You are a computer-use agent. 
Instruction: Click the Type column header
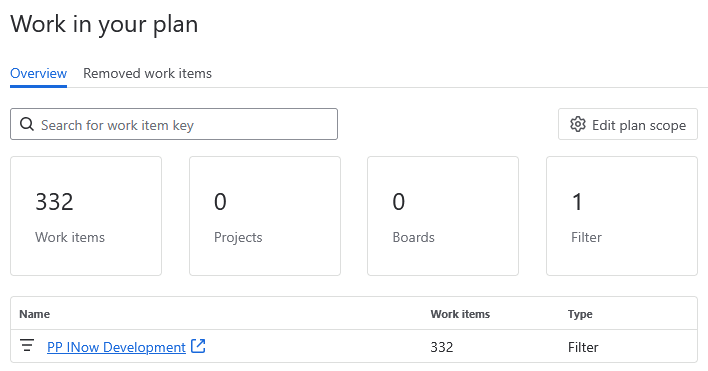tap(580, 314)
